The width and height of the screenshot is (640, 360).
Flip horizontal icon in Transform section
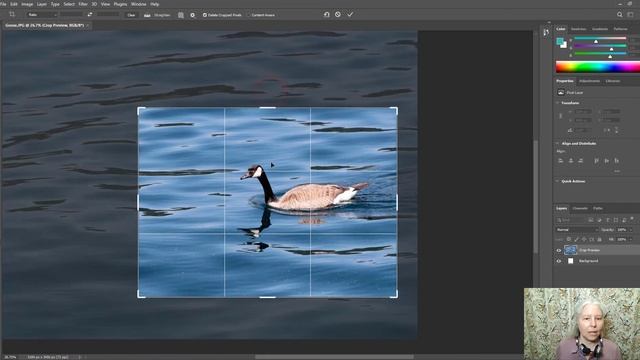(x=607, y=130)
